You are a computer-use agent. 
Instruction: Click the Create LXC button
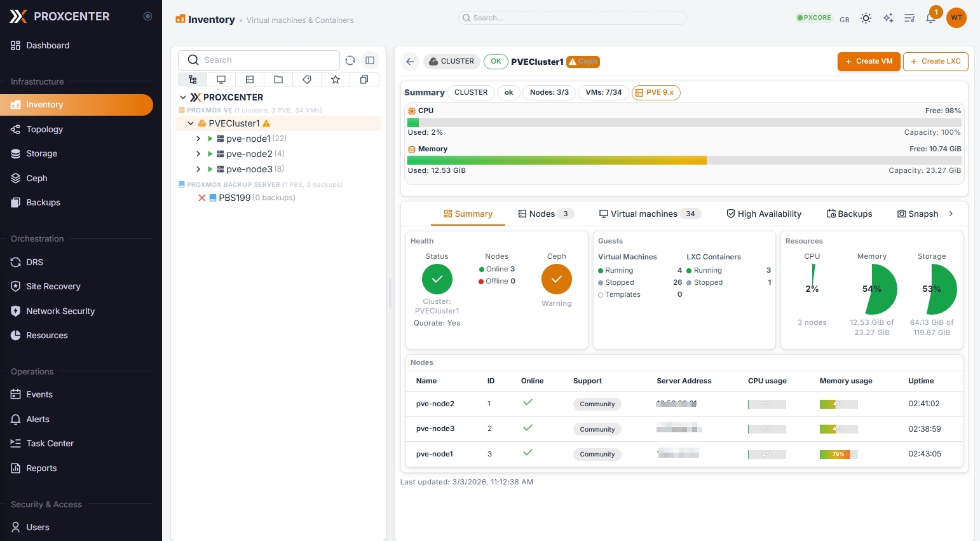(x=935, y=62)
